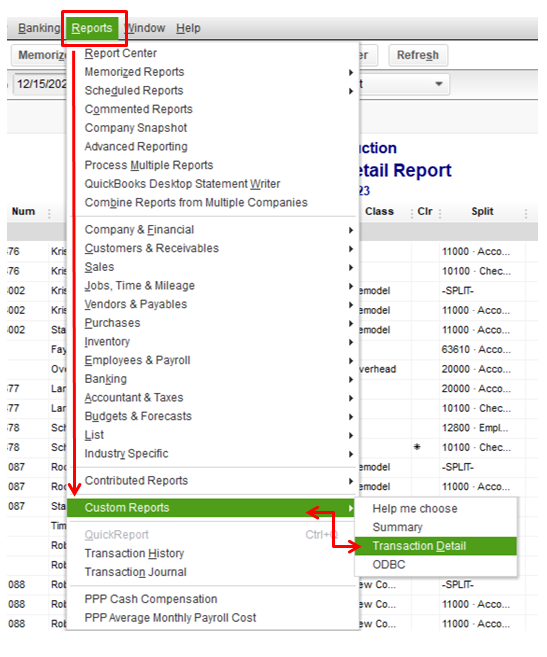Open the Window menu
The image size is (547, 657).
point(145,28)
